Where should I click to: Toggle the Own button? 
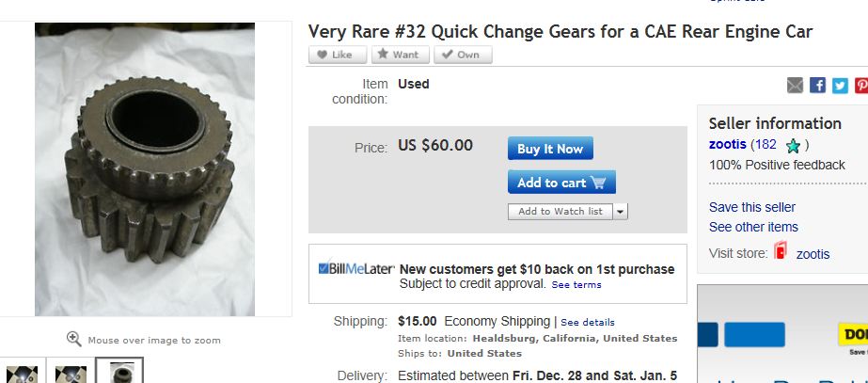[x=463, y=55]
